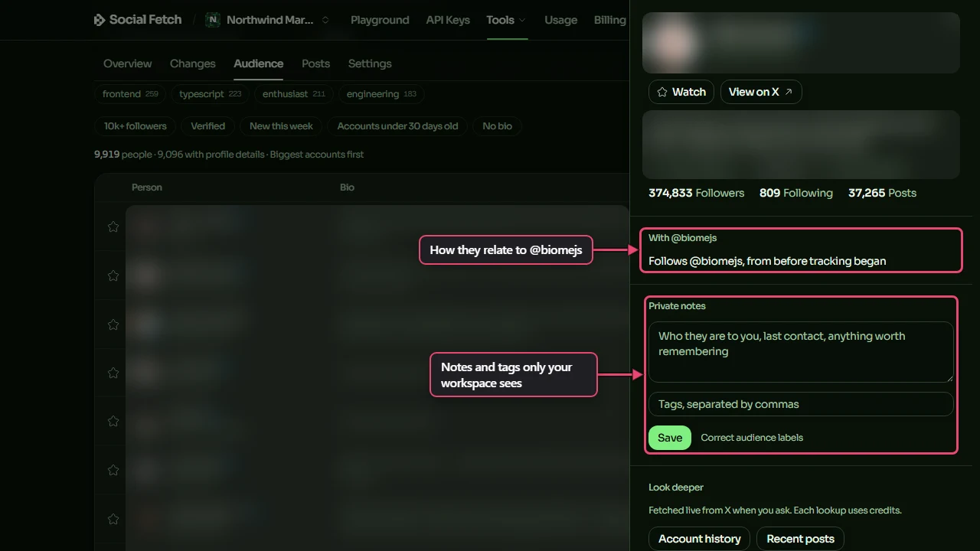Switch to the Posts tab

(315, 64)
